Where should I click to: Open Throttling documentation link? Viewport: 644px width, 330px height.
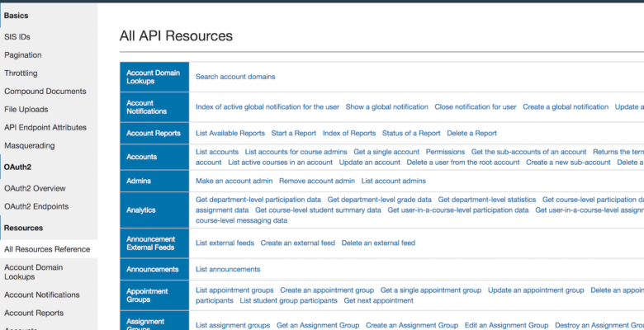(x=21, y=73)
